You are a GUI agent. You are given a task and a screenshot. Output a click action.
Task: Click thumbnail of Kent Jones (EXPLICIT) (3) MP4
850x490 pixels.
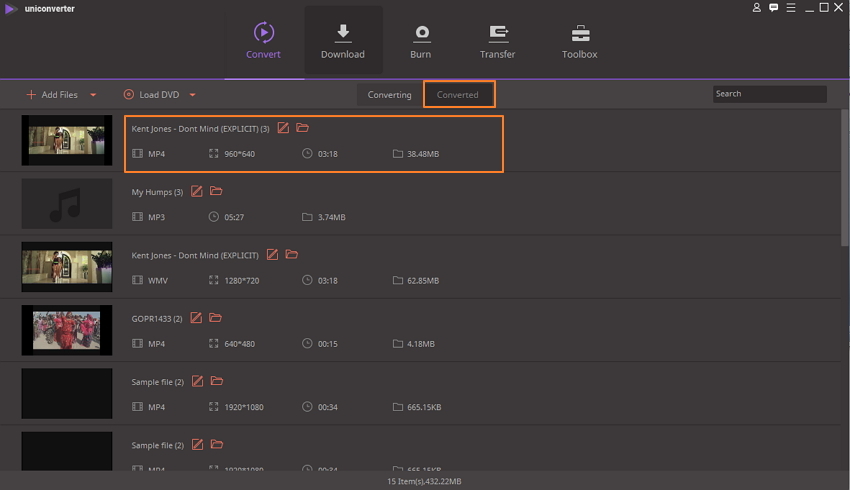click(67, 140)
